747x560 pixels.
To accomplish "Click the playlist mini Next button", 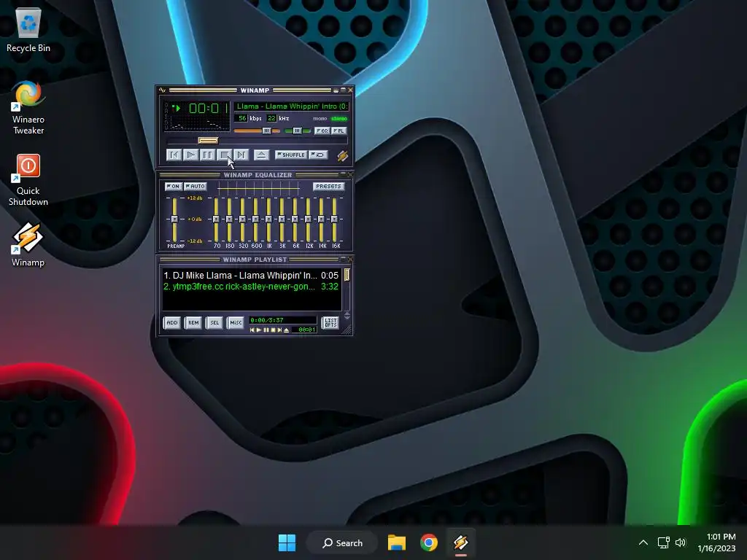I will tap(279, 330).
